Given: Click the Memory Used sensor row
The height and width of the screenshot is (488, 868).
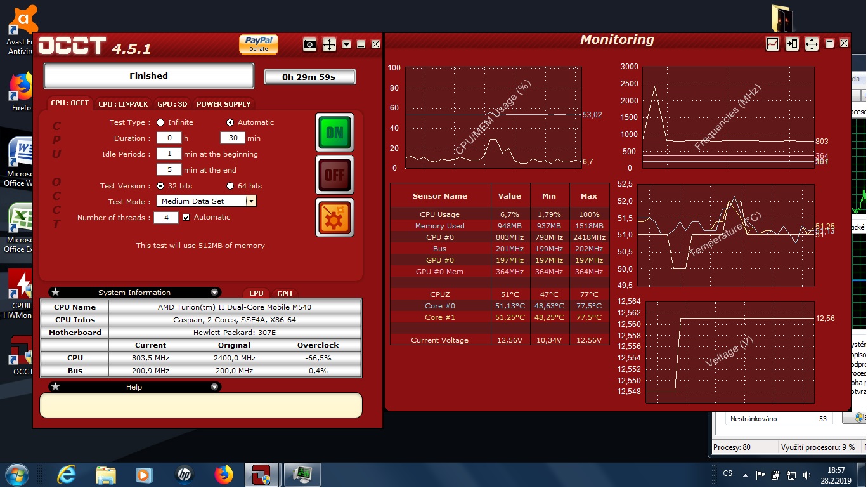Looking at the screenshot, I should 499,226.
